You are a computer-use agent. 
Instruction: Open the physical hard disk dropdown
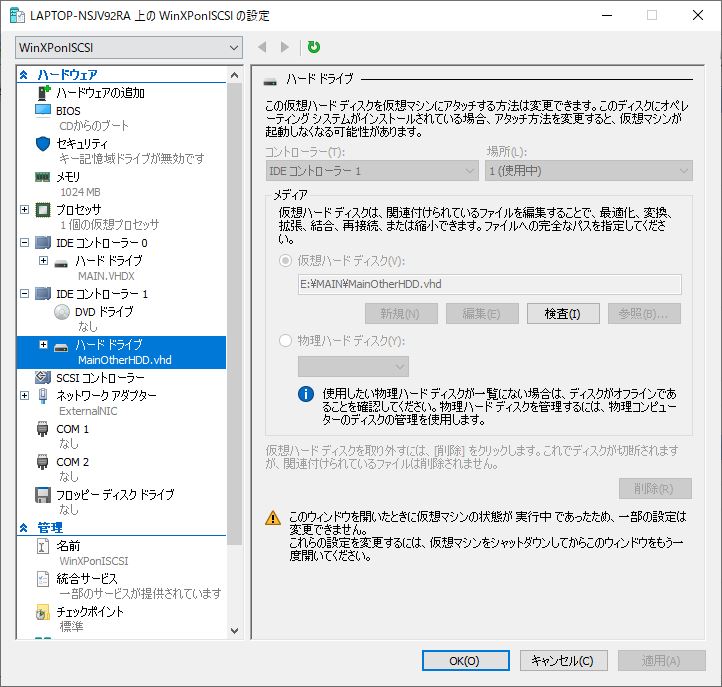point(353,367)
